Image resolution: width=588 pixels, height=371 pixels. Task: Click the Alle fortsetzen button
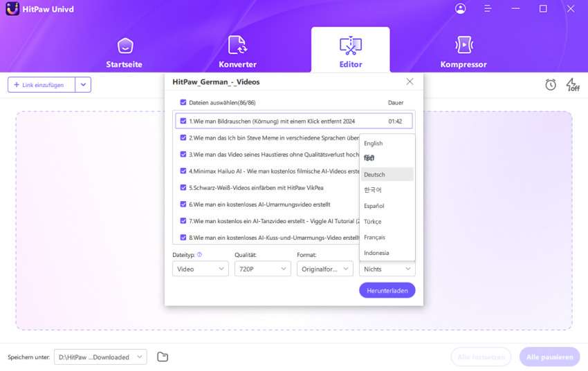tap(481, 356)
